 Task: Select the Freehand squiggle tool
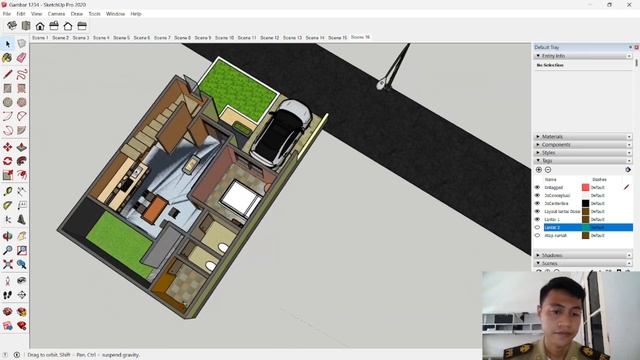tap(22, 74)
